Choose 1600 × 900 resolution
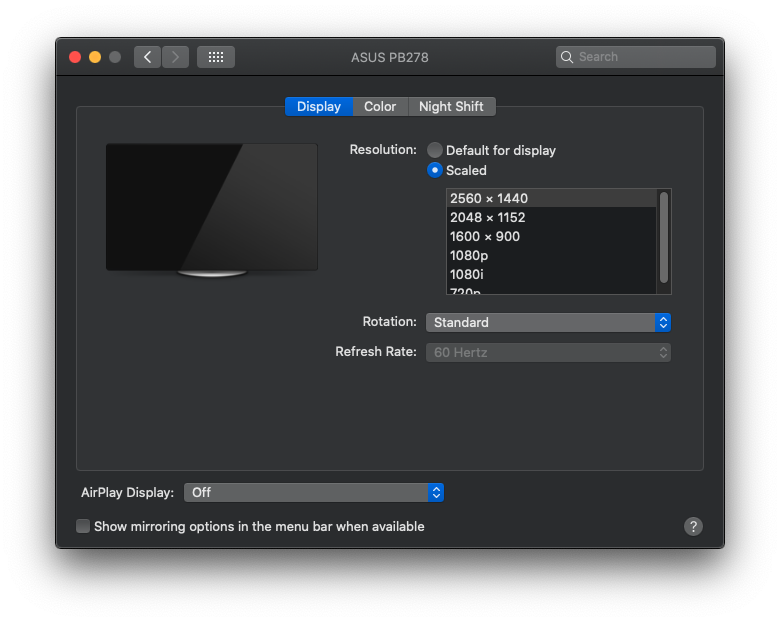780x622 pixels. 551,236
